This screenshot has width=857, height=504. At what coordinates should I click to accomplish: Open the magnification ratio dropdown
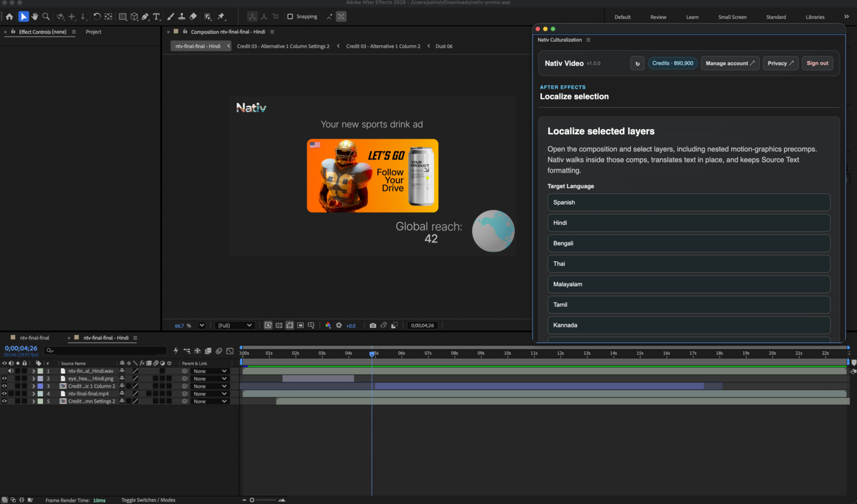pos(202,326)
